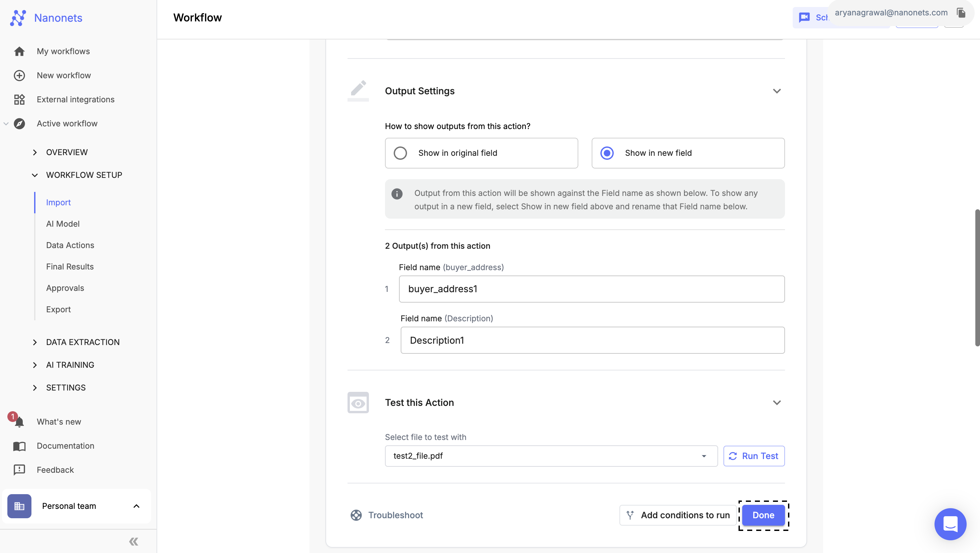980x553 pixels.
Task: Click the buyer_address1 field name input
Action: click(x=592, y=290)
